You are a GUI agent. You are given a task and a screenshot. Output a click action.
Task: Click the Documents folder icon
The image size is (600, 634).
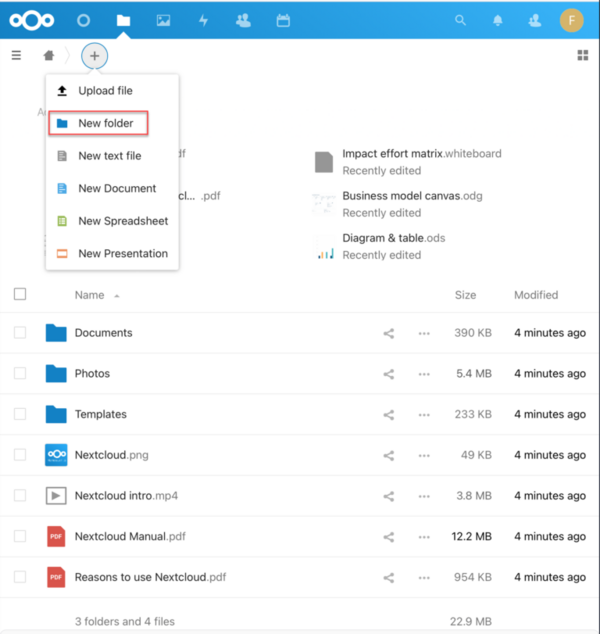(x=56, y=333)
